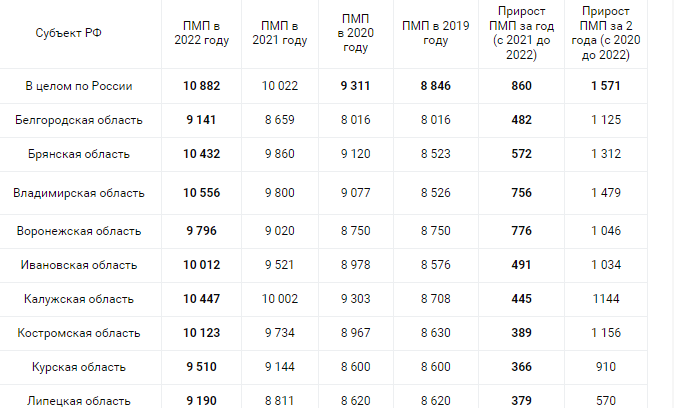Select the 'ПМП в 2022 году' header cell
Viewport: 674px width, 408px height.
click(202, 33)
